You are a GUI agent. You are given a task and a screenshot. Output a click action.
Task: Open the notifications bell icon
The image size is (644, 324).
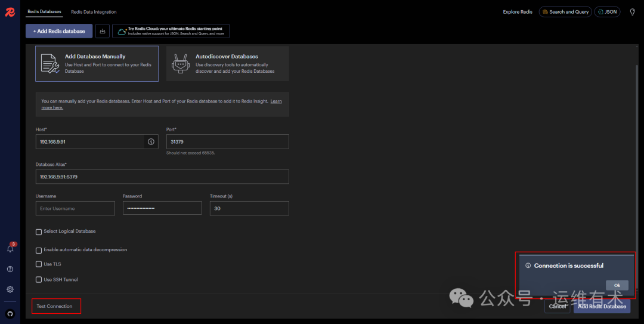pyautogui.click(x=10, y=248)
